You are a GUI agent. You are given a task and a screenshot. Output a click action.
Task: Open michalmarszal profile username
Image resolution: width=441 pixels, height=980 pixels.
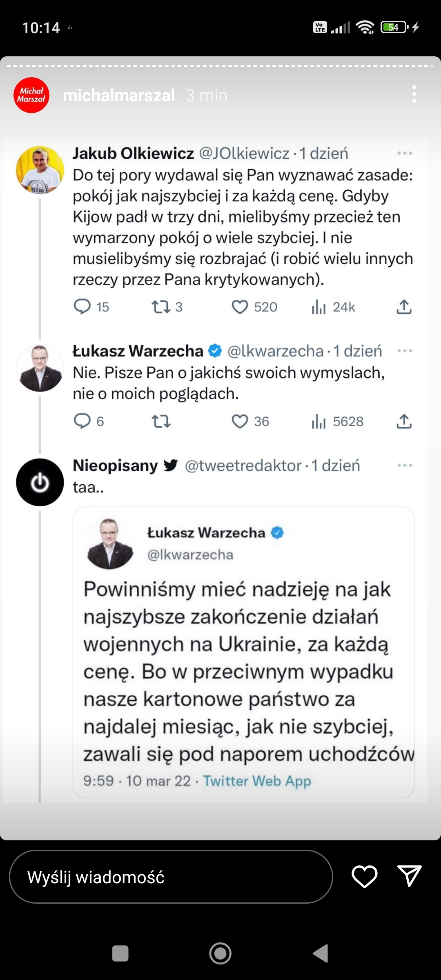(119, 96)
